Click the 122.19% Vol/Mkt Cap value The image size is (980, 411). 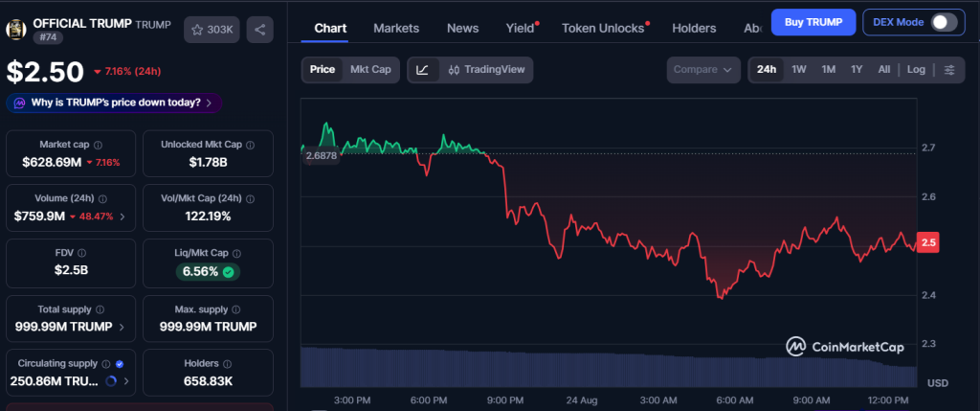[x=208, y=217]
